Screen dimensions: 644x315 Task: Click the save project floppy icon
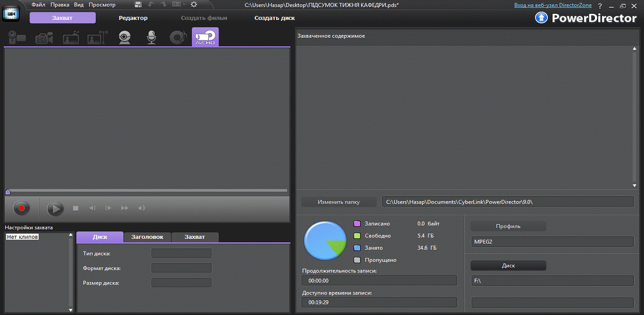coord(138,5)
